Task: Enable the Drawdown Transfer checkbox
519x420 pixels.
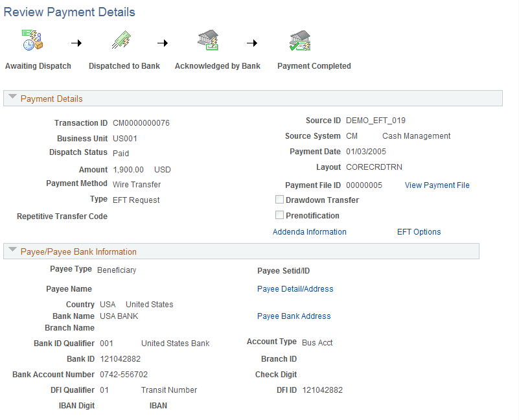Action: 279,199
